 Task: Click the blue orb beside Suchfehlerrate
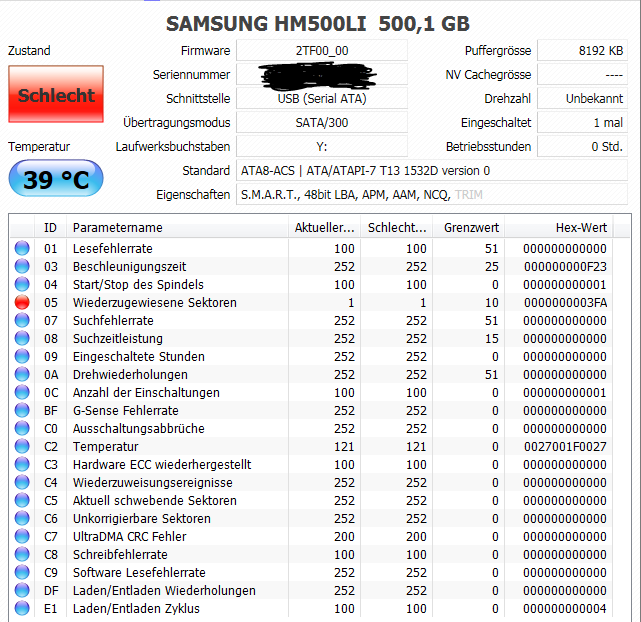click(22, 320)
